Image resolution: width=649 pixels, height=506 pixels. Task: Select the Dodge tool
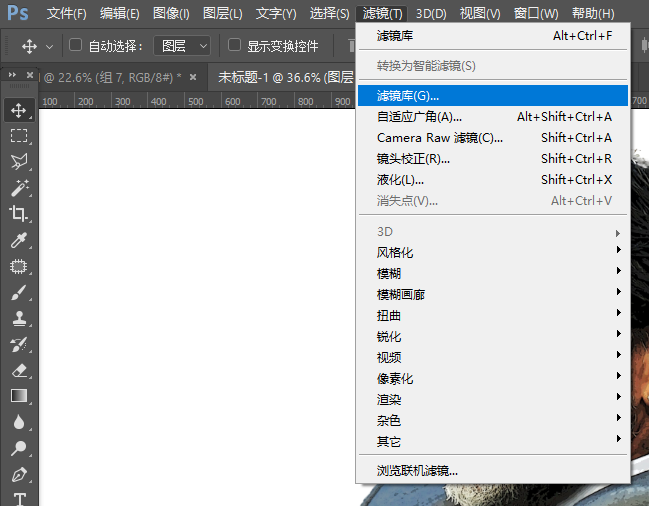coord(19,448)
